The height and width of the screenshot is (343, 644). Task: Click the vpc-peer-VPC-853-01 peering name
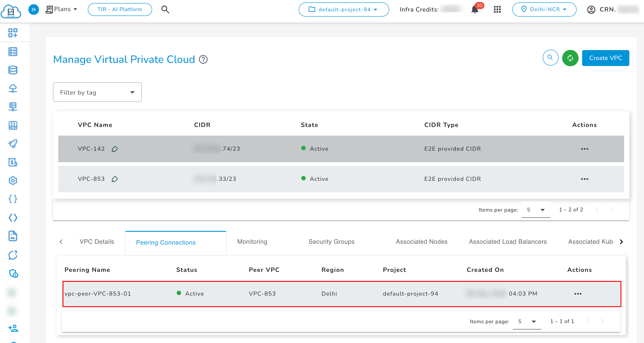[98, 294]
